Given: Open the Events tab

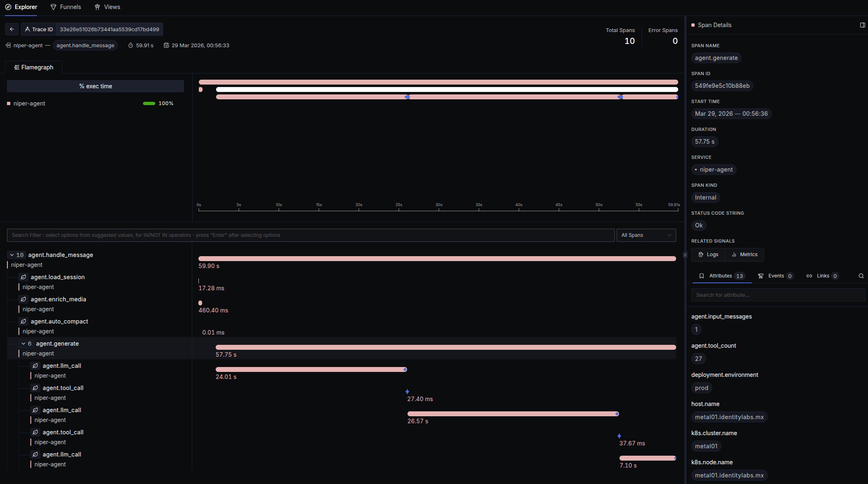Looking at the screenshot, I should coord(775,276).
